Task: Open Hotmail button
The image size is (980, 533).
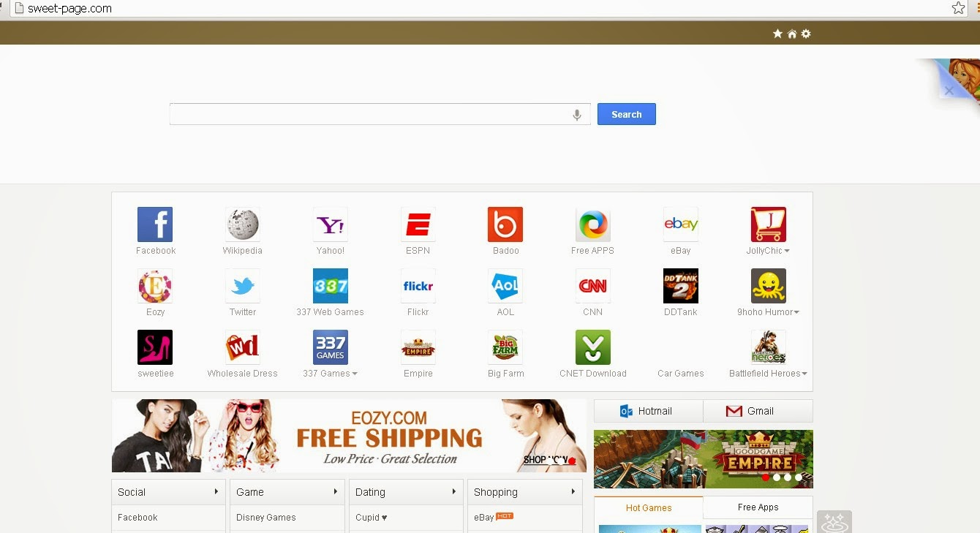Action: pyautogui.click(x=649, y=411)
